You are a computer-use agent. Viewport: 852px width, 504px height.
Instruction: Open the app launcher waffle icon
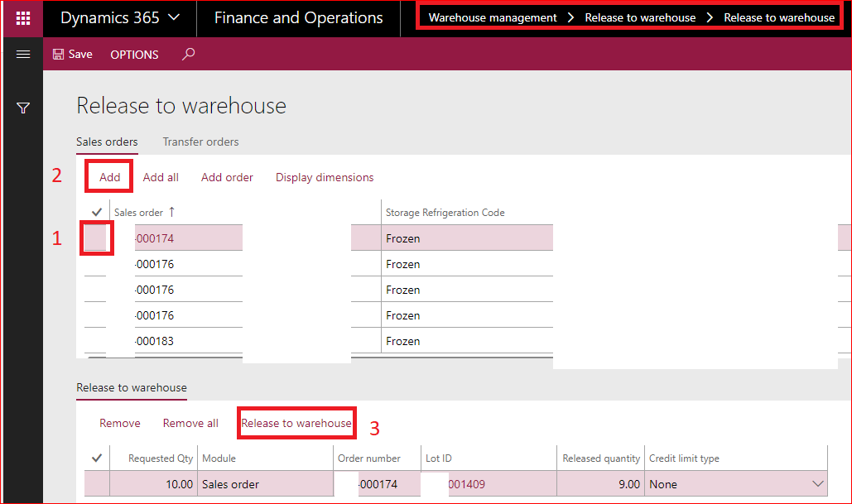point(22,18)
